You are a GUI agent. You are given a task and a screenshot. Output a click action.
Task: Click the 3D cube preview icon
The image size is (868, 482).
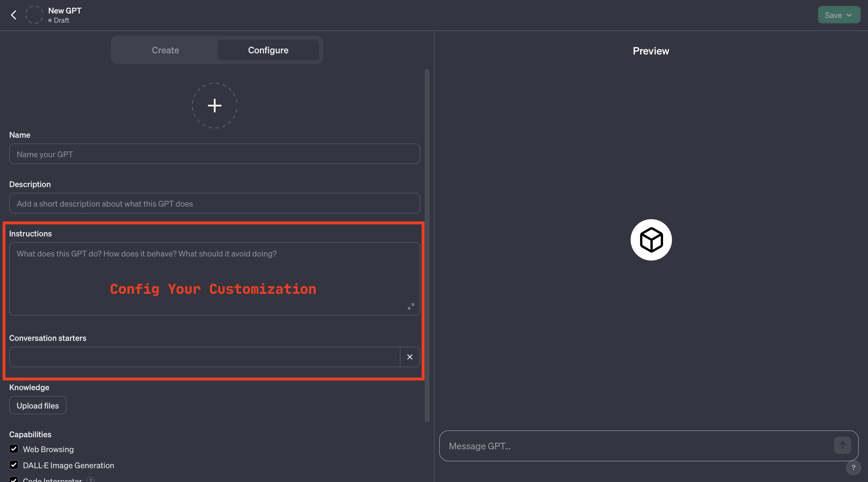click(651, 239)
